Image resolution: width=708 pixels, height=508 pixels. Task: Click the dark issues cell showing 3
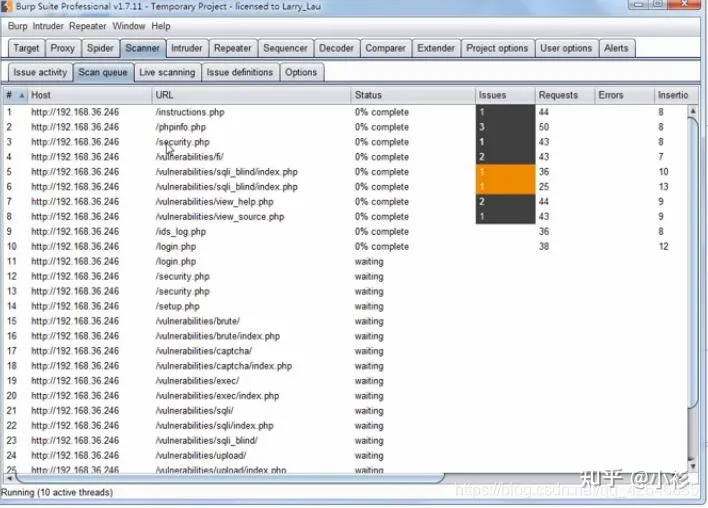pyautogui.click(x=505, y=127)
